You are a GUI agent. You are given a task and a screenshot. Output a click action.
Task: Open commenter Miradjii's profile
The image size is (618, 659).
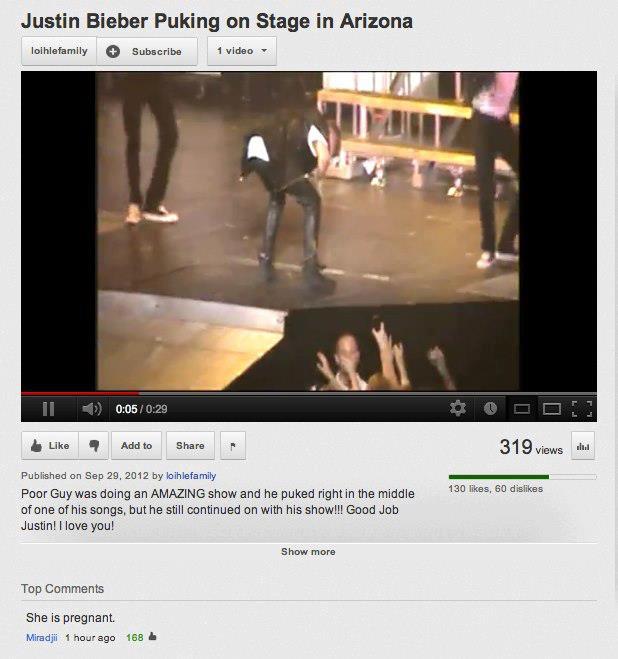tap(42, 638)
